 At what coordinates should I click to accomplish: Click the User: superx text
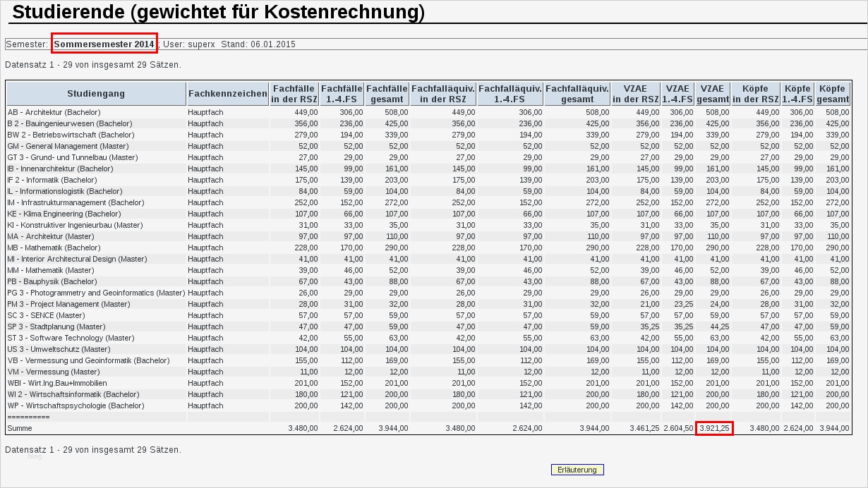pyautogui.click(x=185, y=44)
